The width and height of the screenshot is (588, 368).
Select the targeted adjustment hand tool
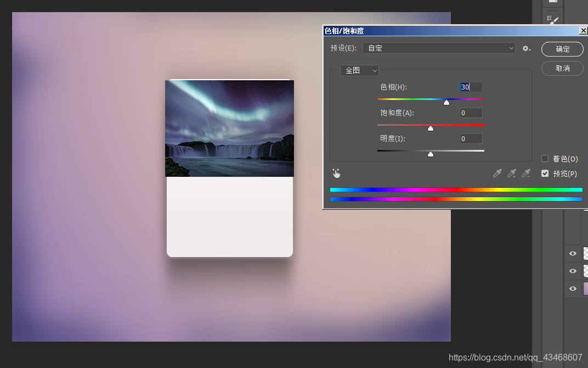(x=336, y=173)
